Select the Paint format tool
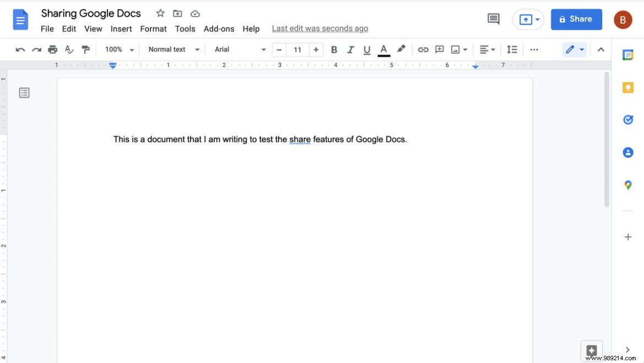Screen dimensions: 644x363 tap(86, 49)
